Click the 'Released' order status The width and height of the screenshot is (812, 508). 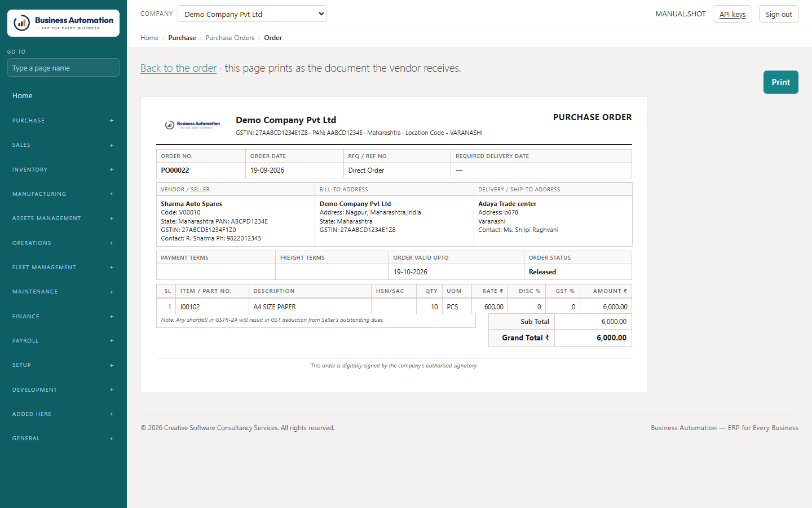pyautogui.click(x=542, y=272)
